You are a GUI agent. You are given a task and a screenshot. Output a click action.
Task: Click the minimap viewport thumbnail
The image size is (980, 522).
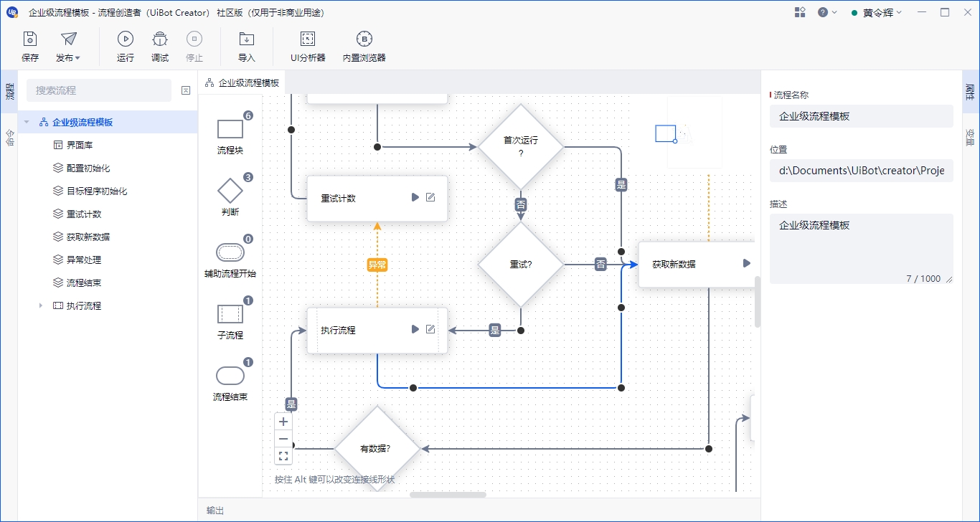(x=666, y=133)
